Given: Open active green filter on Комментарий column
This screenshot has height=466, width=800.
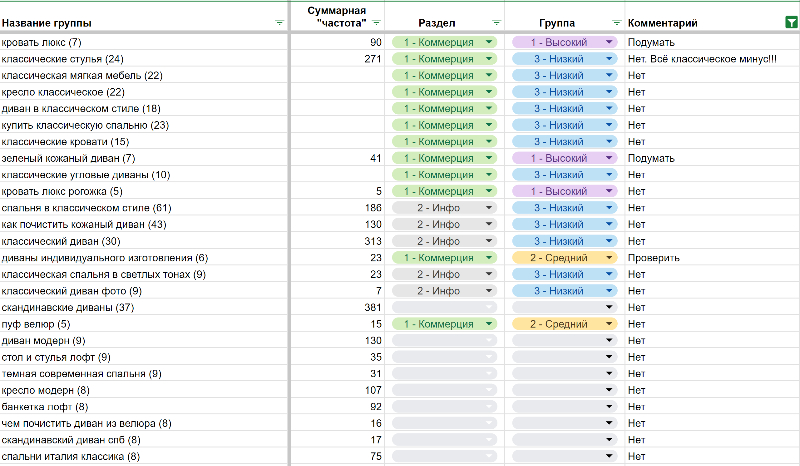Looking at the screenshot, I should (792, 22).
